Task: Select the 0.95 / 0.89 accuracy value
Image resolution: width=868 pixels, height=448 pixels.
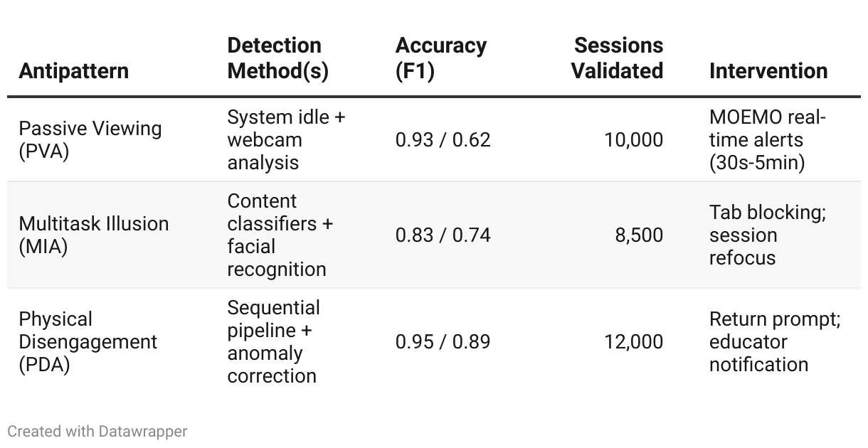Action: 443,341
